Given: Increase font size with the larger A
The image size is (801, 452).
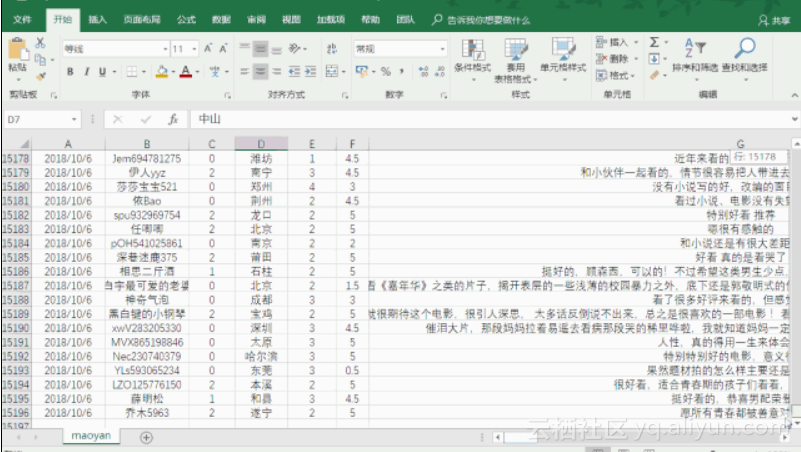Looking at the screenshot, I should (208, 49).
